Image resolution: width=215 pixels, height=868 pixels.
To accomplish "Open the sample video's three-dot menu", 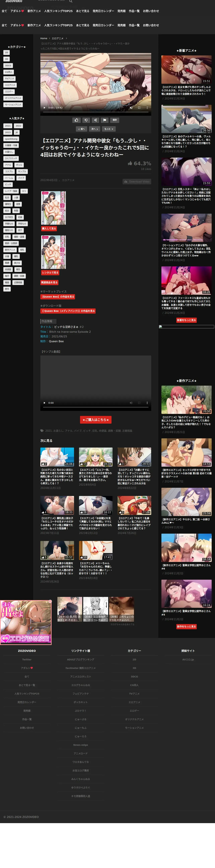I will click(x=147, y=403).
